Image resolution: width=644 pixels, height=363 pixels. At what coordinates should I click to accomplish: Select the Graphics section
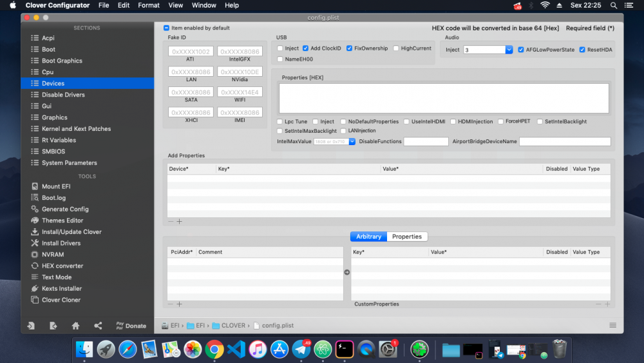click(x=54, y=117)
